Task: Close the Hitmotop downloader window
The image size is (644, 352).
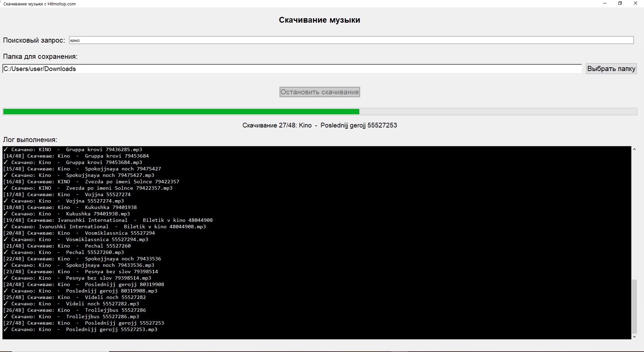Action: coord(635,3)
